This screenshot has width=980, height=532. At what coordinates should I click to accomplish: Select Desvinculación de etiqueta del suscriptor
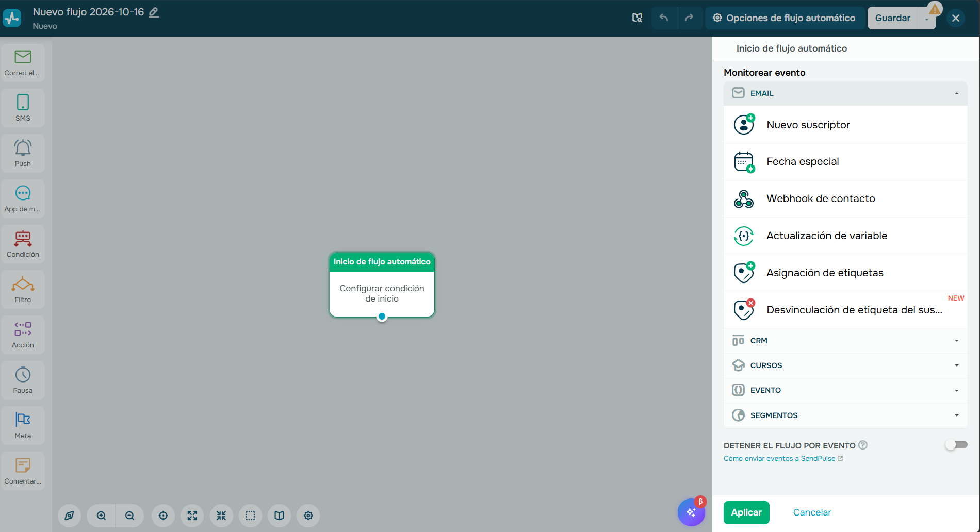(x=845, y=310)
